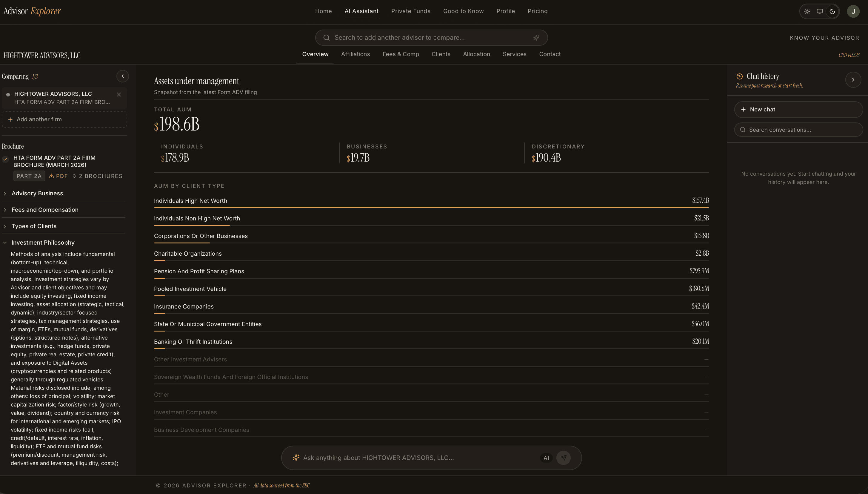Click the magnifier icon in compare search bar

326,38
